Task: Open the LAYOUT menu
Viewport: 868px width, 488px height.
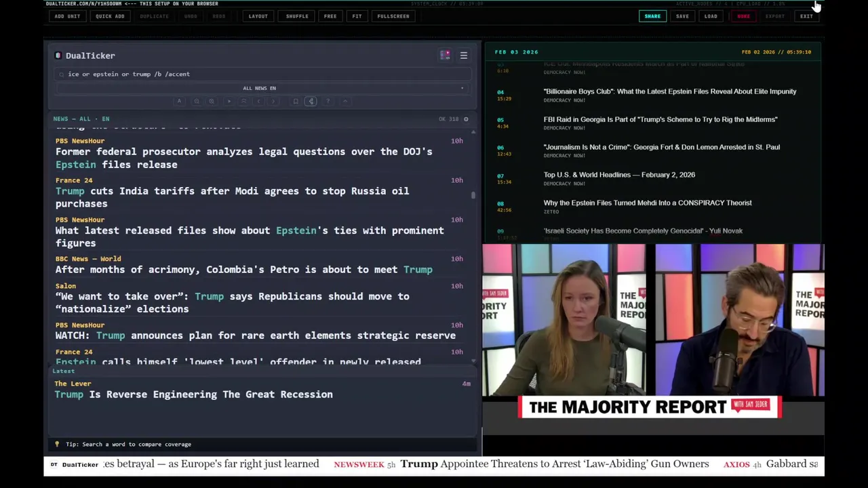Action: pyautogui.click(x=258, y=16)
